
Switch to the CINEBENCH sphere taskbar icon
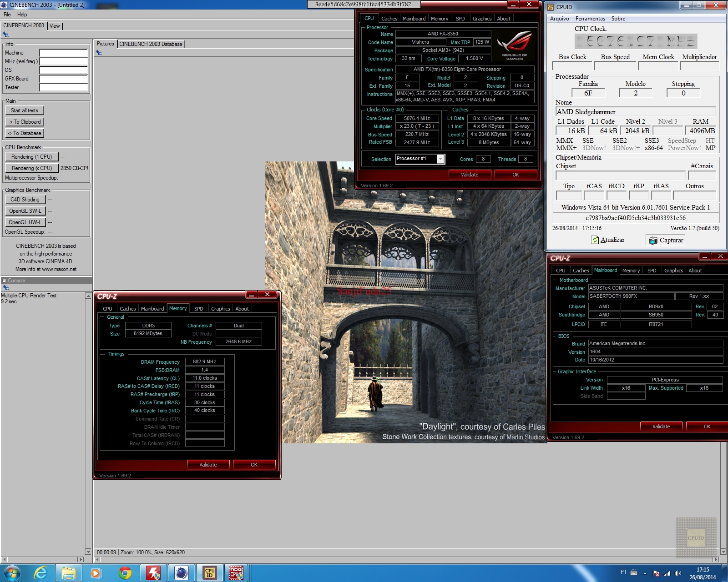[181, 573]
